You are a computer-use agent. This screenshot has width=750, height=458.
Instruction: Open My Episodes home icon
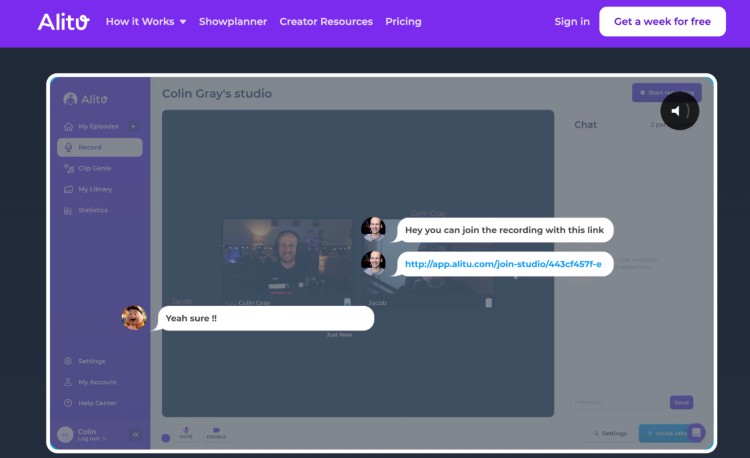tap(68, 127)
